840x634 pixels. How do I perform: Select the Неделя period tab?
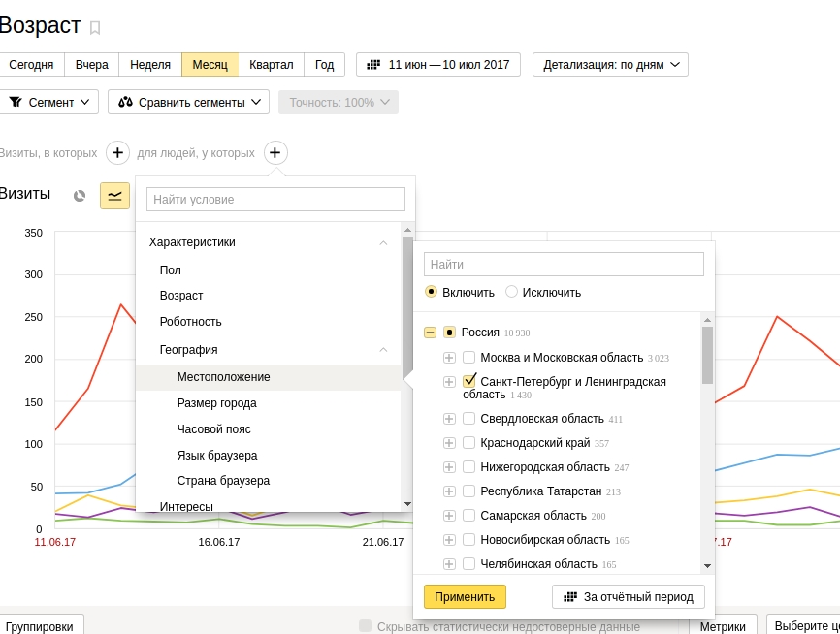[150, 65]
